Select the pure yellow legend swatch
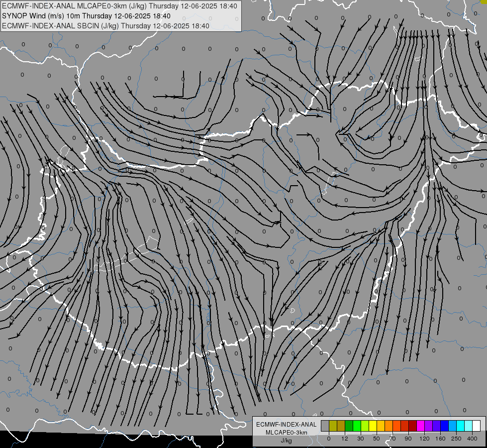The width and height of the screenshot is (487, 448). click(x=373, y=426)
